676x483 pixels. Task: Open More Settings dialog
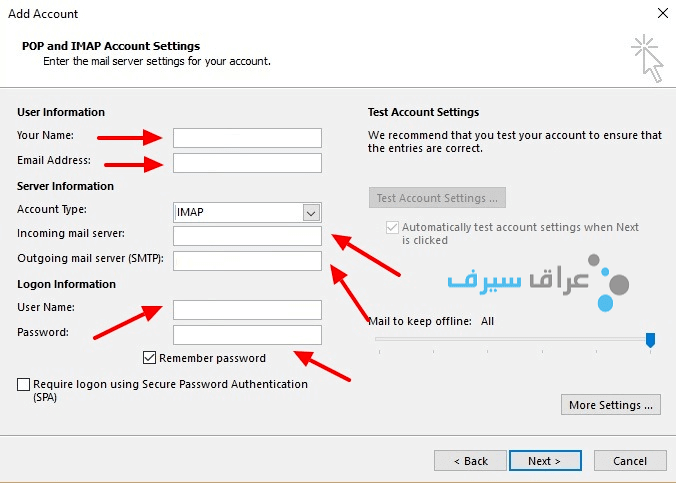click(610, 405)
